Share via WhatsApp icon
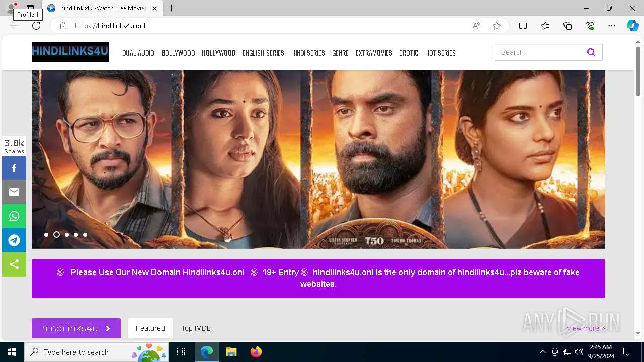The width and height of the screenshot is (644, 362). click(x=14, y=216)
